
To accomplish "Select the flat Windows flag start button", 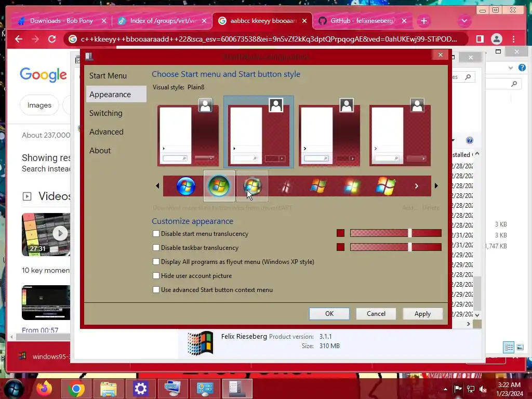I will [318, 187].
